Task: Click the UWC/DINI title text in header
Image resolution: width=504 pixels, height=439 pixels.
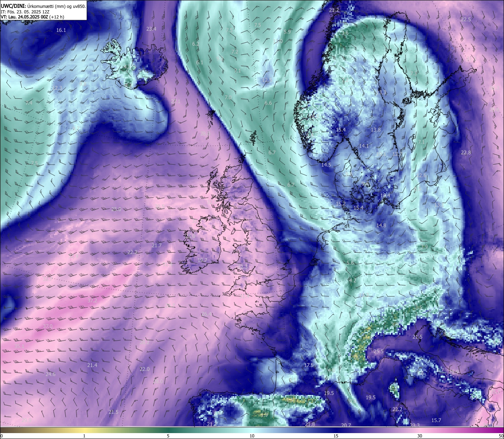Action: point(13,6)
